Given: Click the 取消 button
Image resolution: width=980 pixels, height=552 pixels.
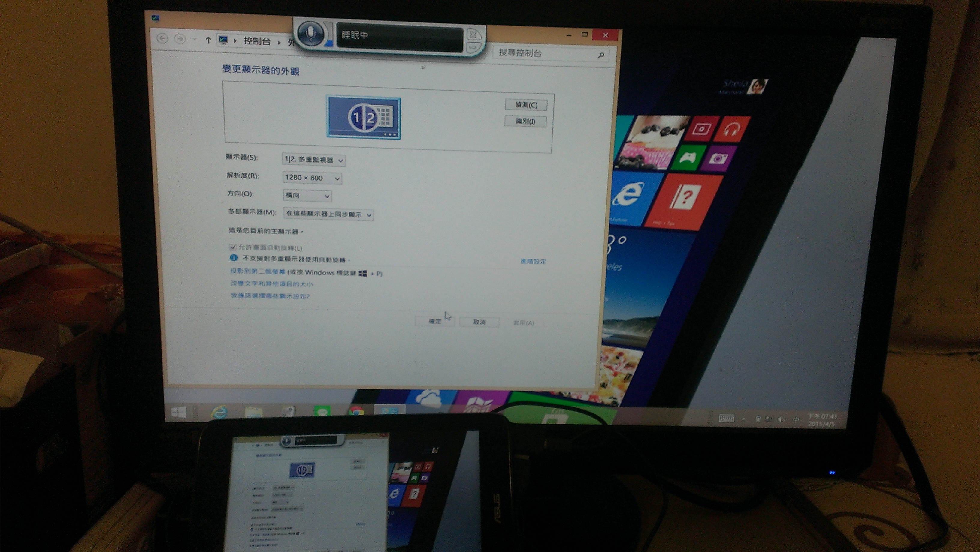Looking at the screenshot, I should 479,322.
